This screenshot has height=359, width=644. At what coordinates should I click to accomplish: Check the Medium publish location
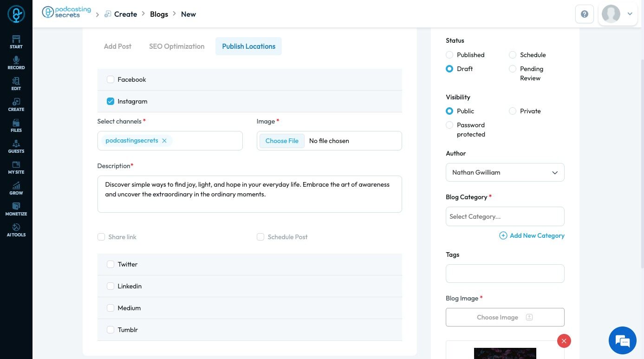111,308
